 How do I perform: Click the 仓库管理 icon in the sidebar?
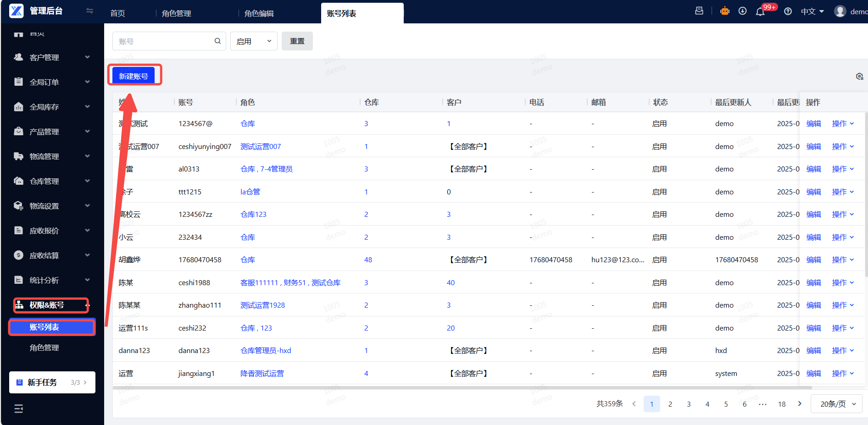18,181
